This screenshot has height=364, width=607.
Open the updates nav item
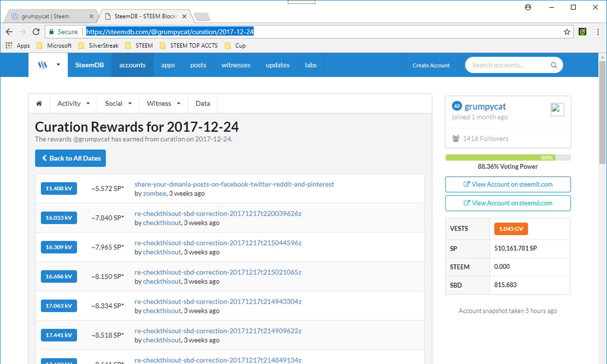(x=278, y=65)
